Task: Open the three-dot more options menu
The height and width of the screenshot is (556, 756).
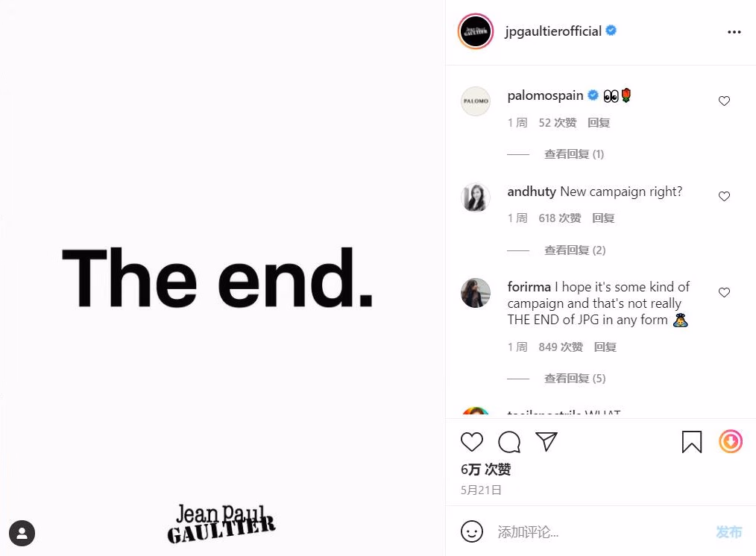Action: [734, 32]
